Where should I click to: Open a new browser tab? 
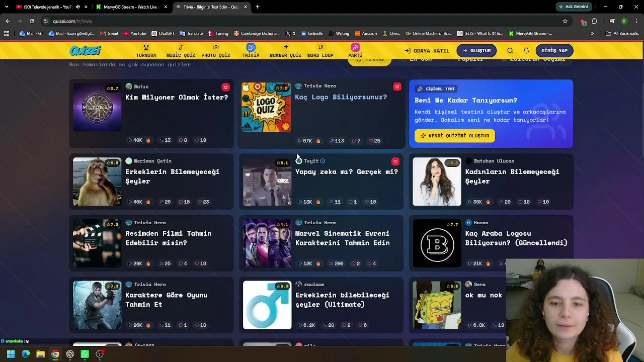pyautogui.click(x=258, y=7)
